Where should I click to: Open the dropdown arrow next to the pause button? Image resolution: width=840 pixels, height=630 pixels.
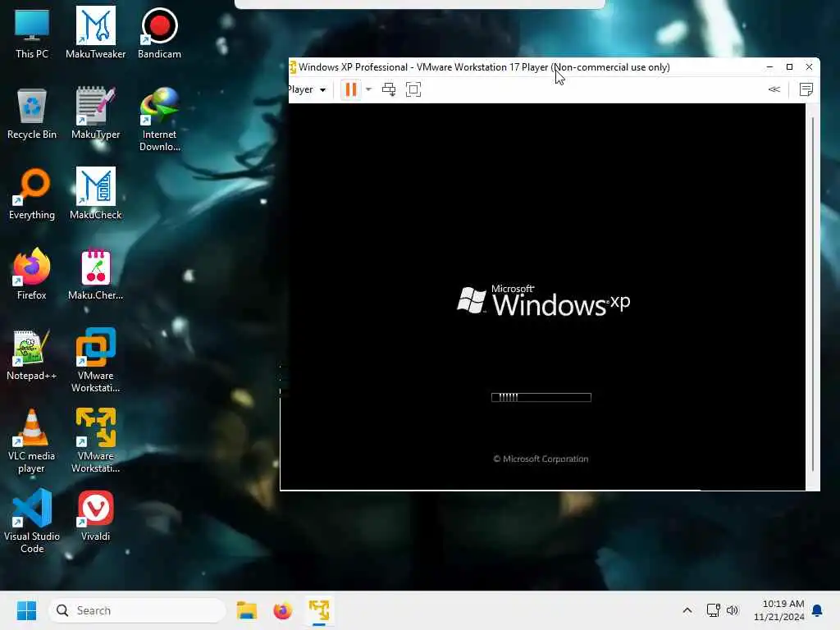click(x=368, y=89)
